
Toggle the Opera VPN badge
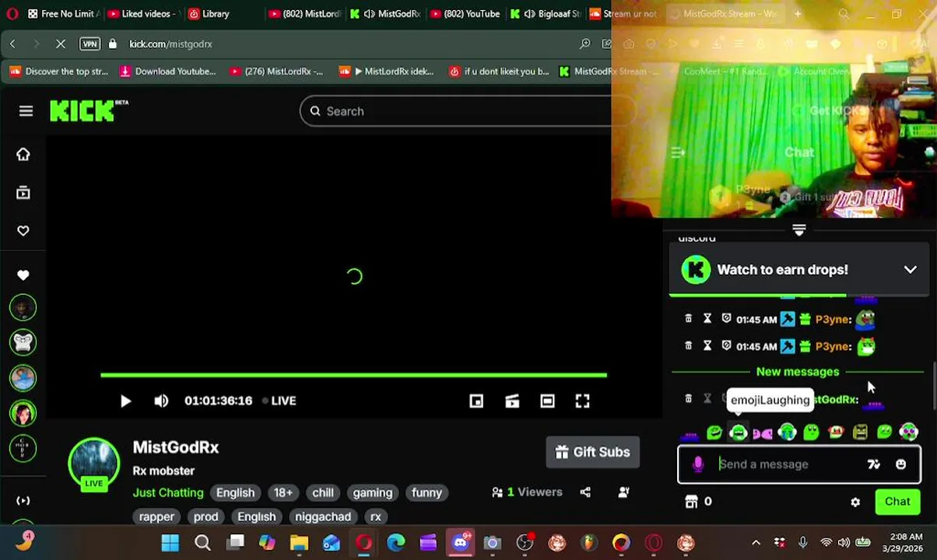[x=89, y=44]
